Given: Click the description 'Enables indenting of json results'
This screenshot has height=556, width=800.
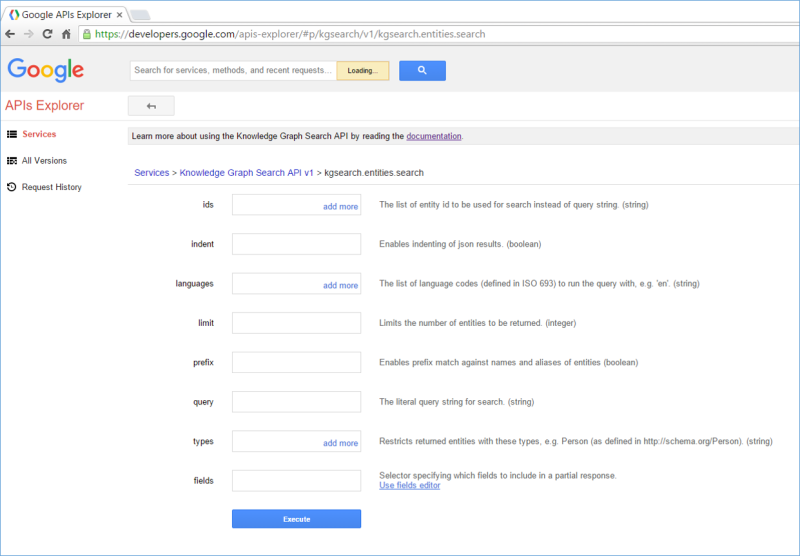Looking at the screenshot, I should tap(460, 244).
